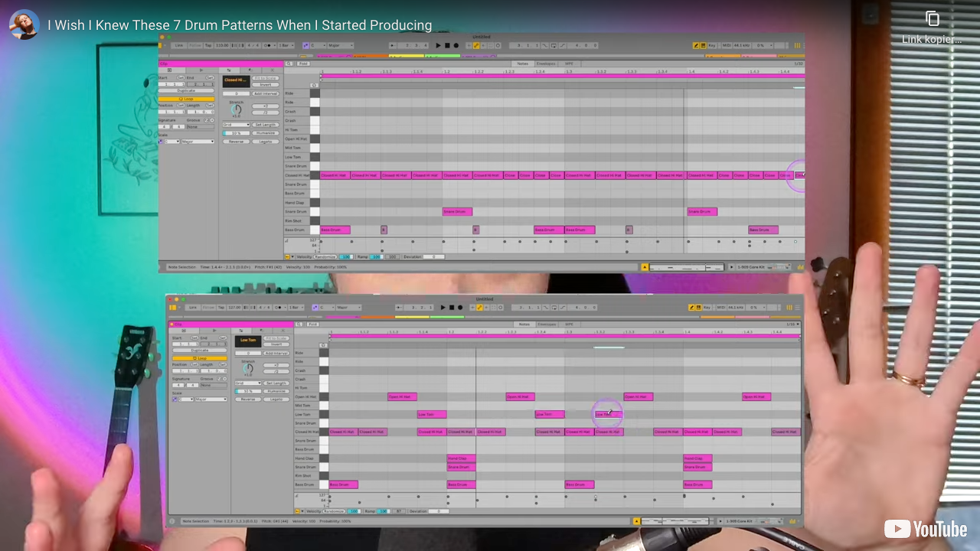This screenshot has width=980, height=551.
Task: Toggle MIDI map mode in lower Ableton window
Action: [x=721, y=307]
